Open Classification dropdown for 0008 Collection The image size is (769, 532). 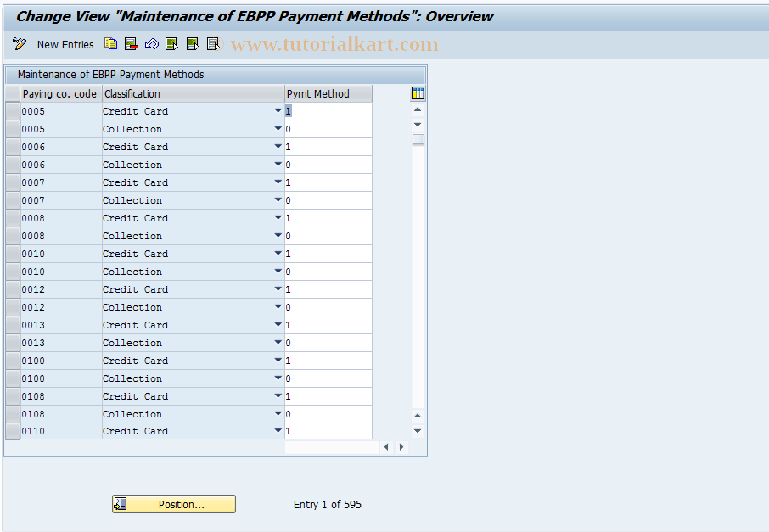pyautogui.click(x=278, y=235)
